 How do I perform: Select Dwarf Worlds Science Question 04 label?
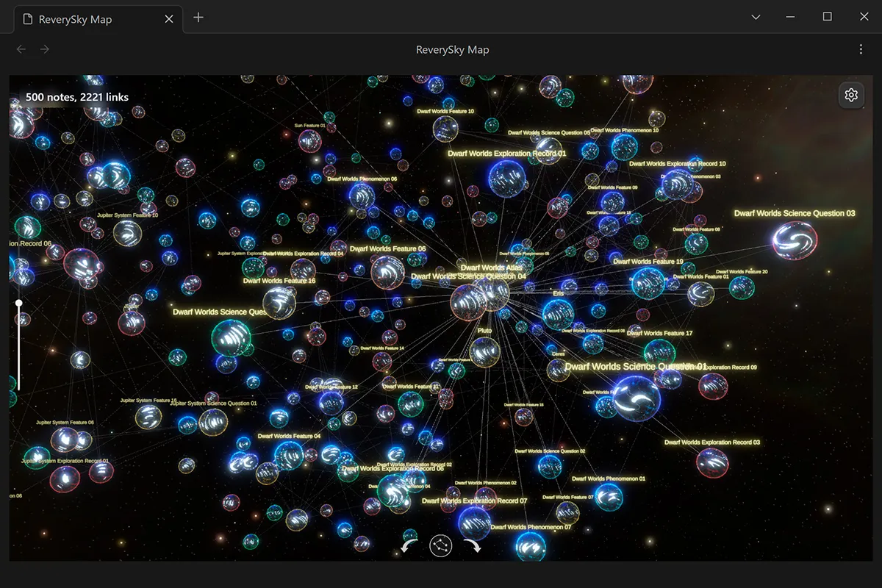click(x=469, y=276)
